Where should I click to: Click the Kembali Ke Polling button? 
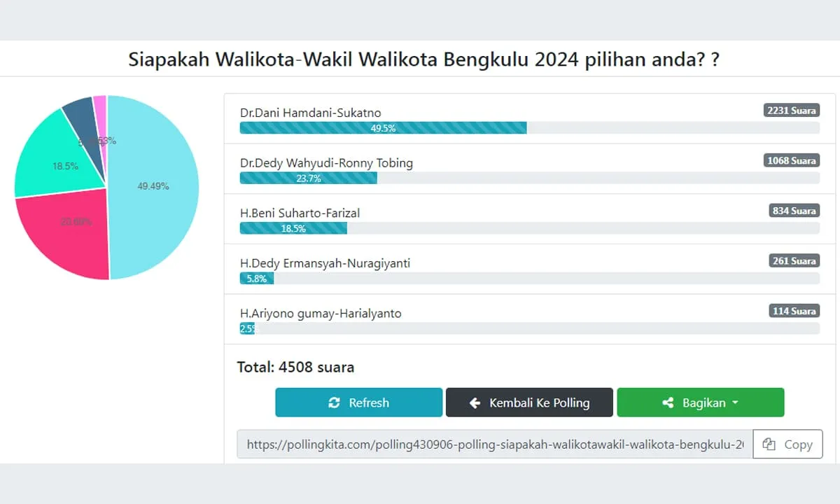coord(529,402)
